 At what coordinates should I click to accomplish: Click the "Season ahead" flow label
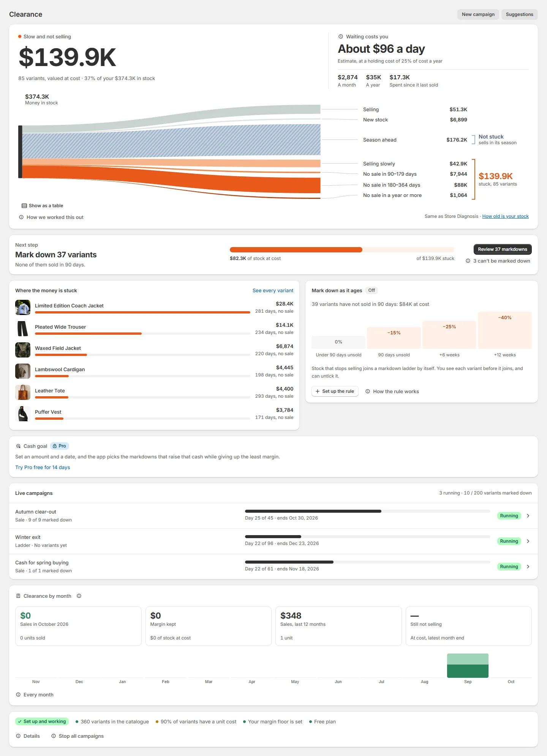(x=379, y=140)
